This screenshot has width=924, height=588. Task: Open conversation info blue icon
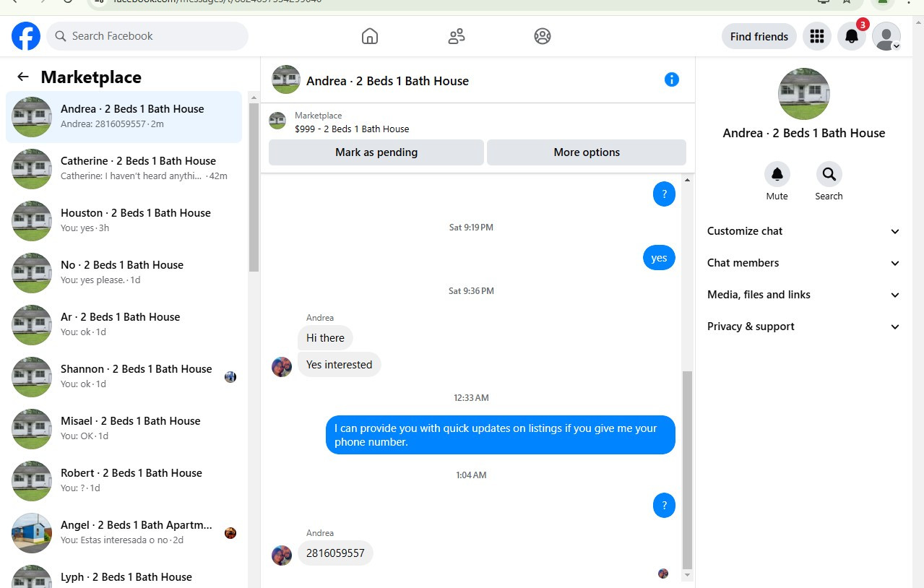tap(672, 79)
